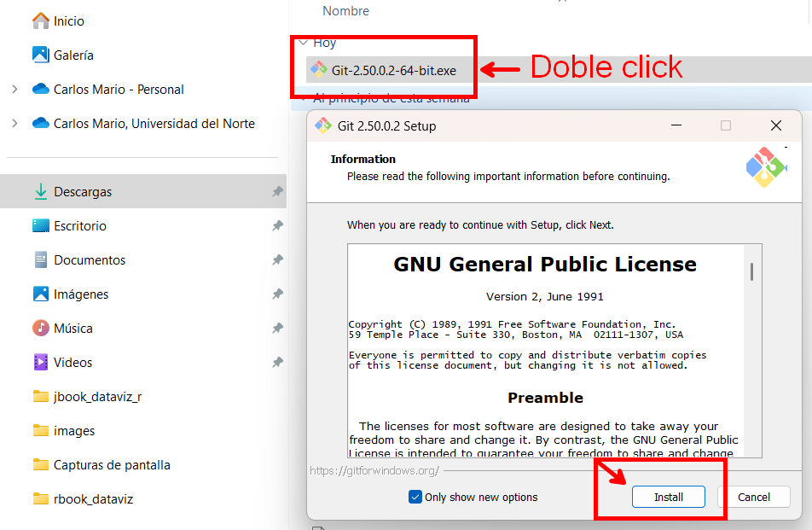Screen dimensions: 812x530
Task: Select the Descargas download icon
Action: coord(40,191)
